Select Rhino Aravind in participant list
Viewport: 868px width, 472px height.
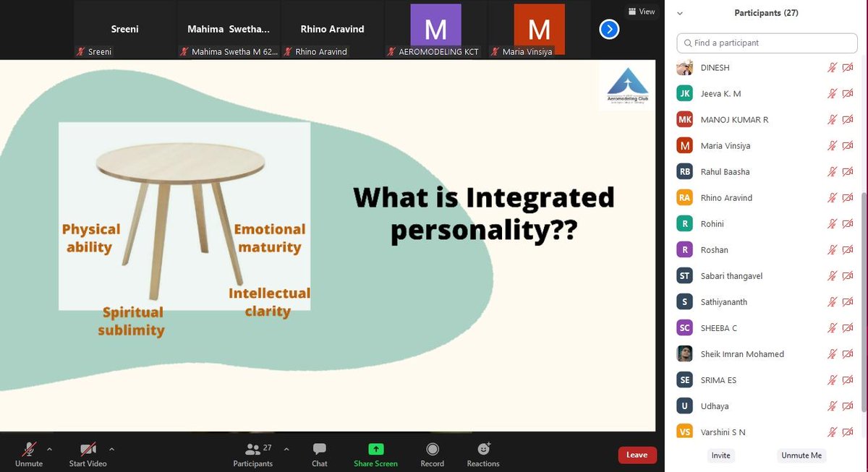coord(767,197)
